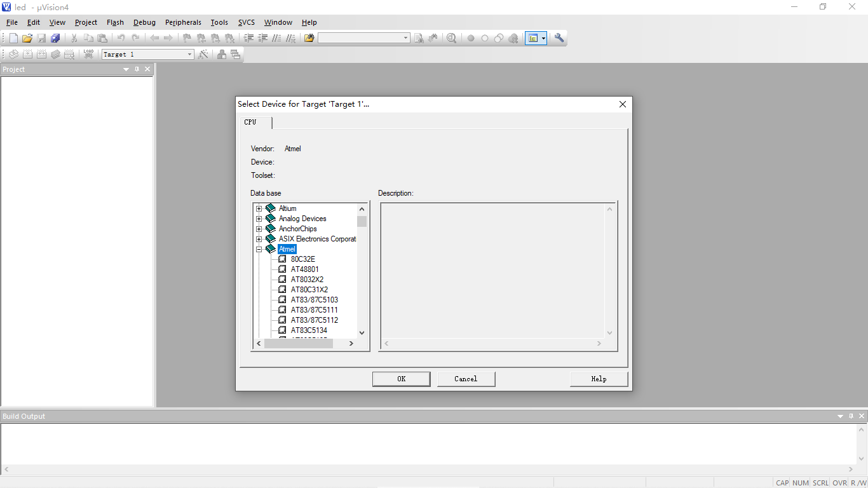
Task: Select the AT83C5134 device
Action: click(x=309, y=330)
